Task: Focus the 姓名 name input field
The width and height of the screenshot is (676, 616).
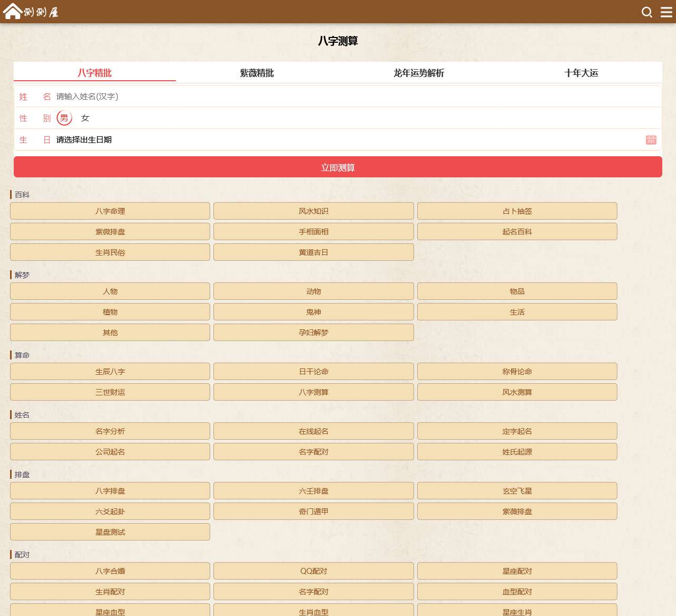Action: tap(357, 97)
